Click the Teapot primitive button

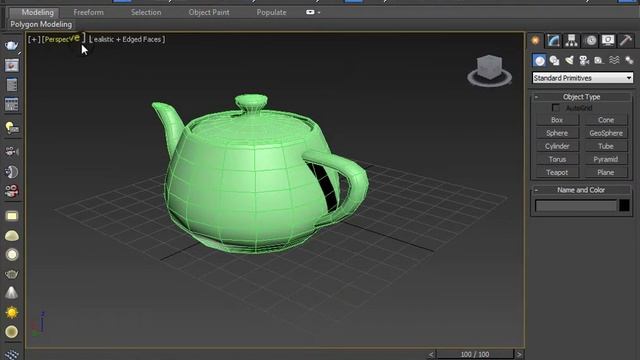[x=557, y=172]
